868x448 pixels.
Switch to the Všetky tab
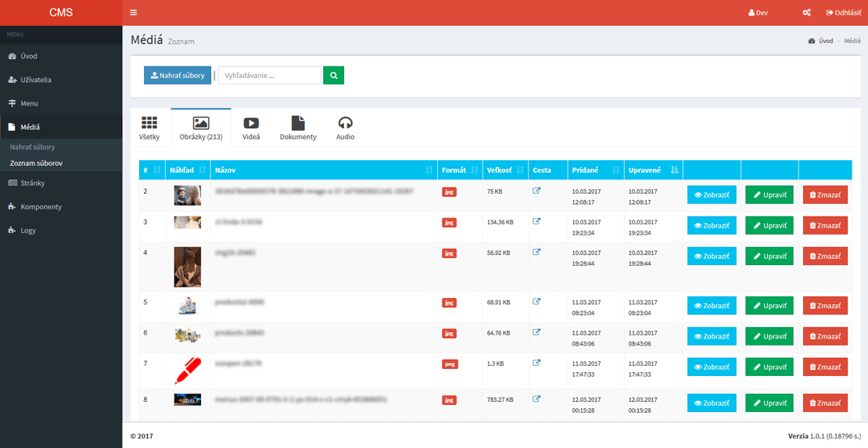(149, 128)
